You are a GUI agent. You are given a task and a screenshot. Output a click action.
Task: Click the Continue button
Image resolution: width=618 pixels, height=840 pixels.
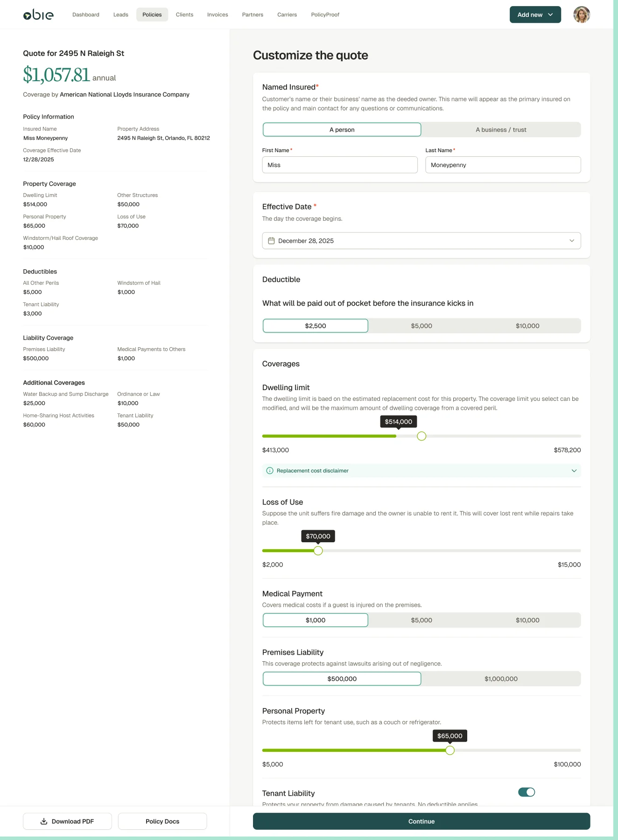point(421,821)
